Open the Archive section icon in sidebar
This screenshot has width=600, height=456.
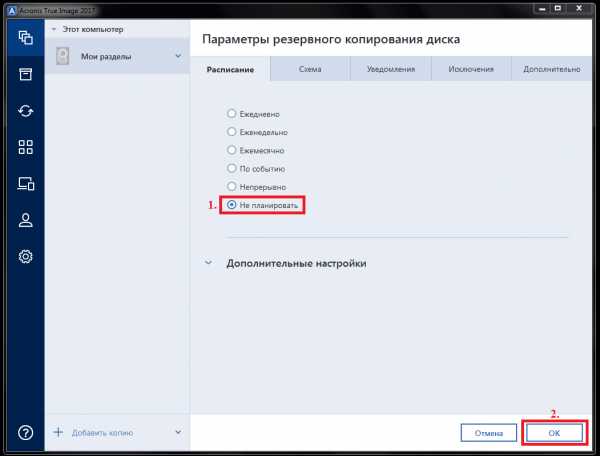pos(26,75)
